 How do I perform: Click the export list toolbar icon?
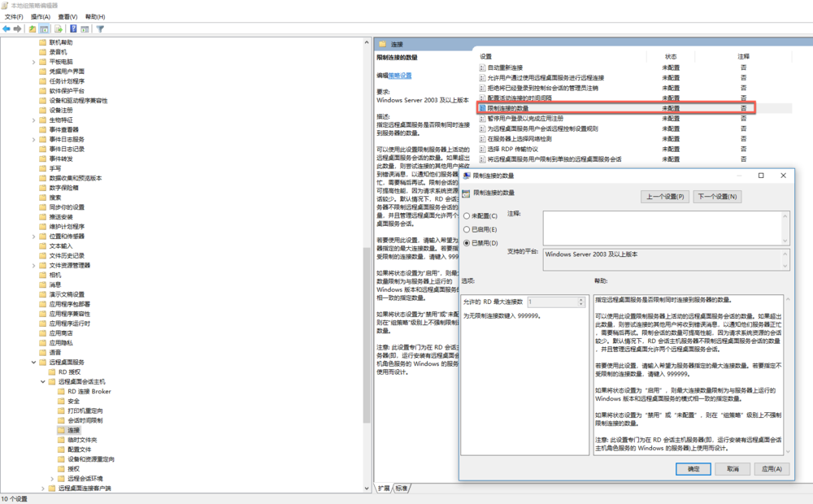point(58,29)
